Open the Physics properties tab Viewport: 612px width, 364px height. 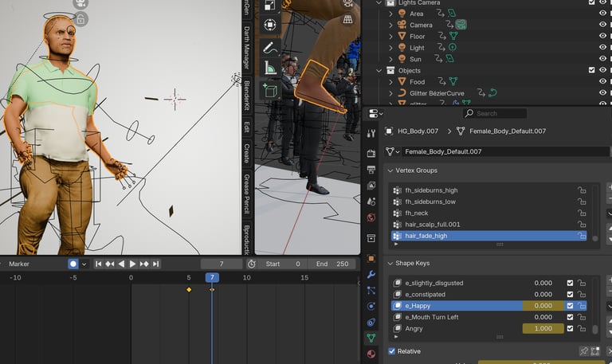tap(371, 306)
